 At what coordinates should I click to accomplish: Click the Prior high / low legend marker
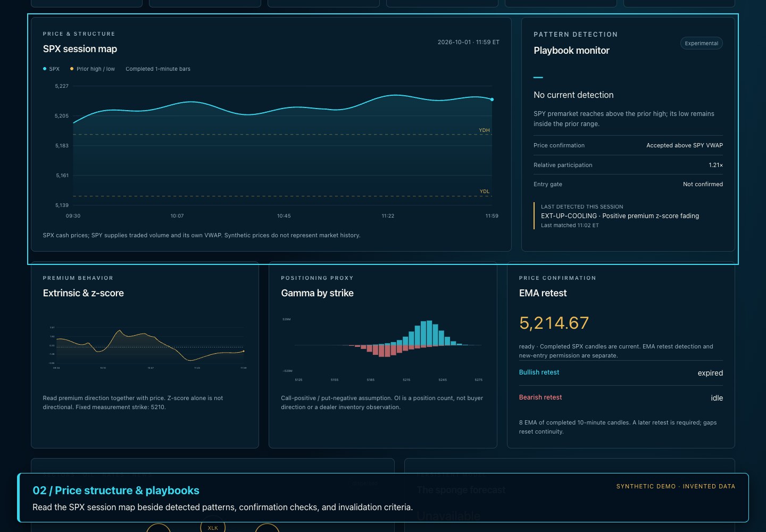pyautogui.click(x=72, y=69)
